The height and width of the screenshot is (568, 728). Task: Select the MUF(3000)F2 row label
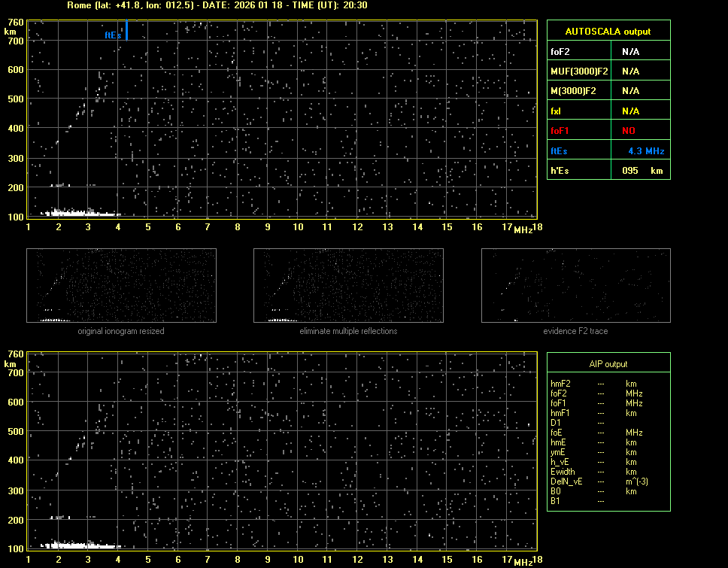[x=579, y=71]
